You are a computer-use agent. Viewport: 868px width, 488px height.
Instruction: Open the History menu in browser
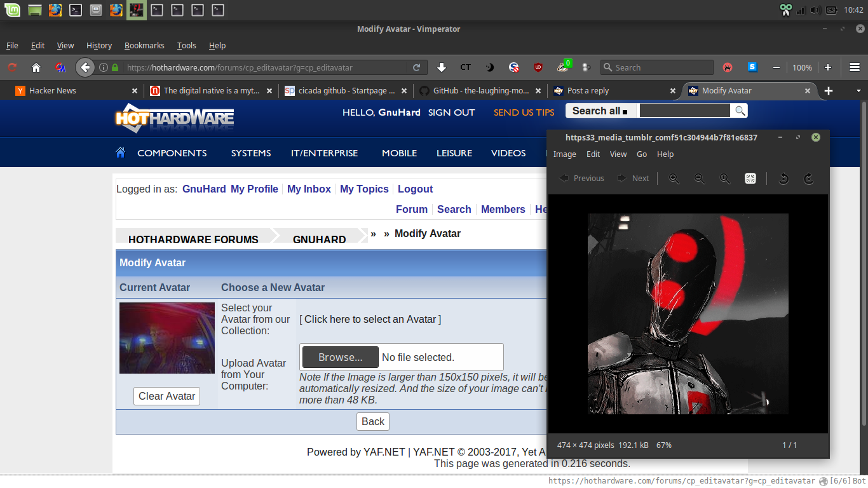99,45
